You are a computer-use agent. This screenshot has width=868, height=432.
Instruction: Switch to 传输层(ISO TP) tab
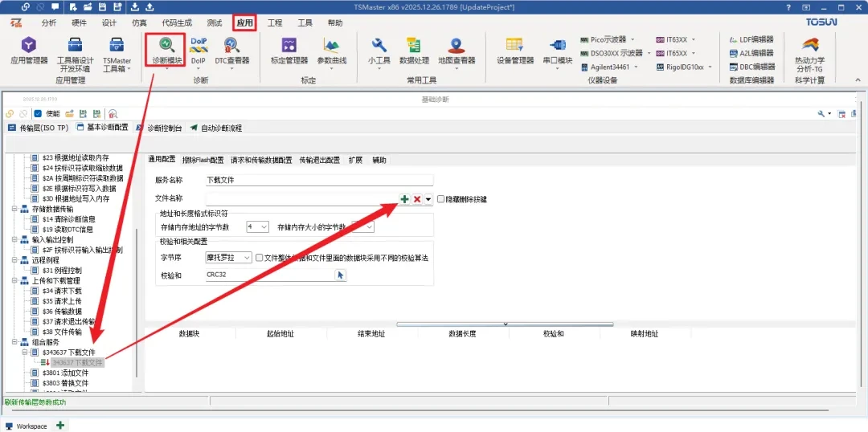point(39,128)
